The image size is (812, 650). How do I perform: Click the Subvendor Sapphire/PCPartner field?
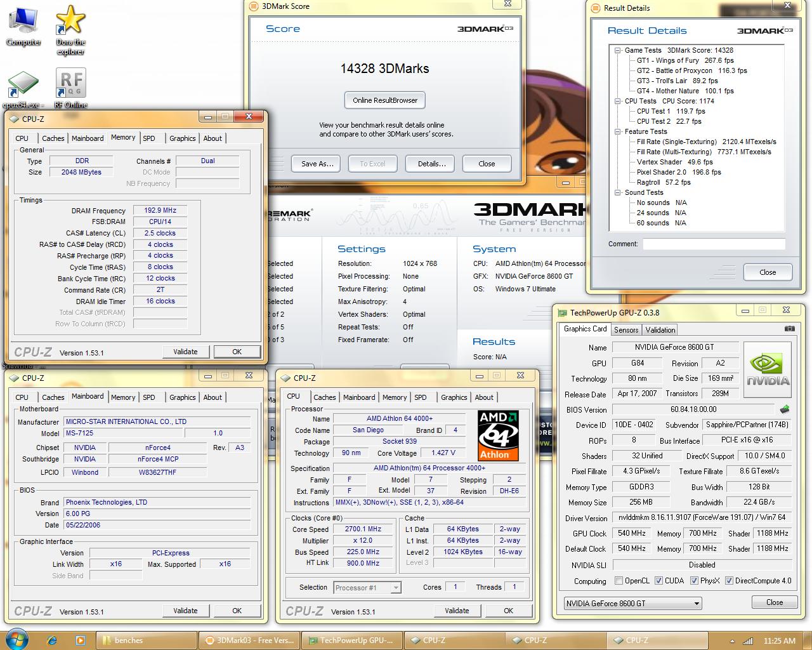pos(747,425)
